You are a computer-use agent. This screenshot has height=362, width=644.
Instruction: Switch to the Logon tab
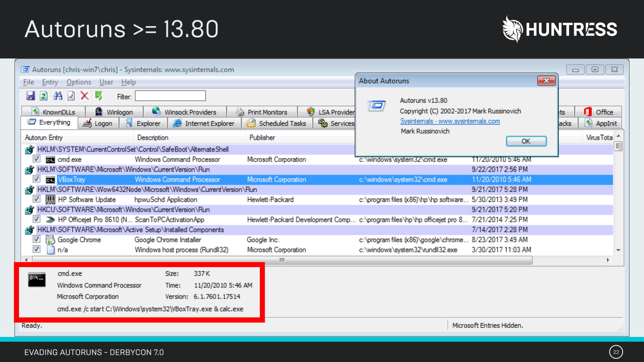[x=98, y=123]
